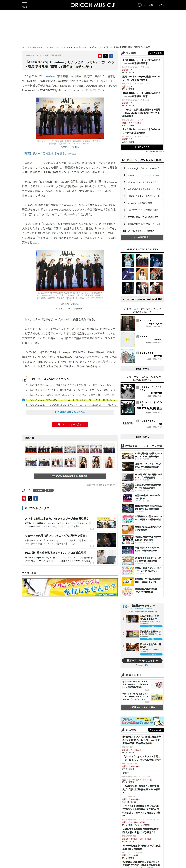The height and width of the screenshot is (868, 186).
Task: Expand 11位以下を見る in news ranking
Action: pos(142,237)
